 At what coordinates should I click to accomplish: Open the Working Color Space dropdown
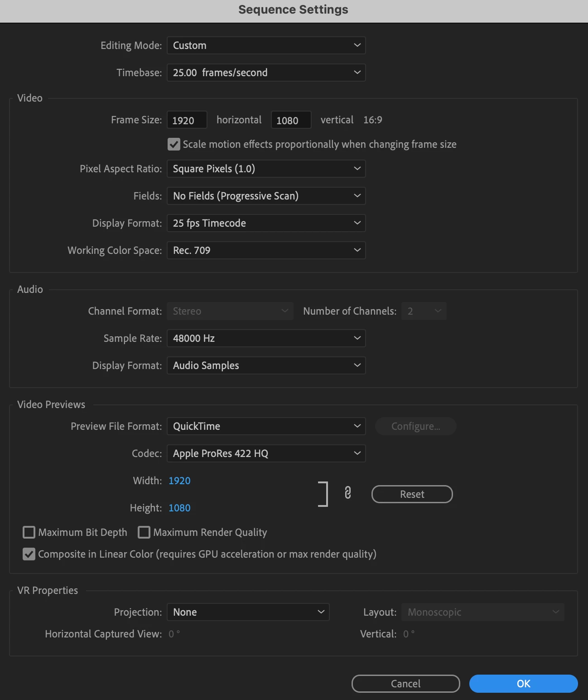[x=266, y=250]
